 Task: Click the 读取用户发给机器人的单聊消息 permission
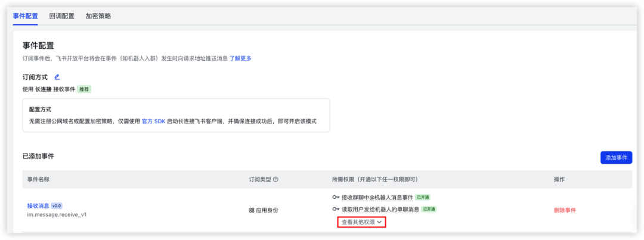[380, 209]
